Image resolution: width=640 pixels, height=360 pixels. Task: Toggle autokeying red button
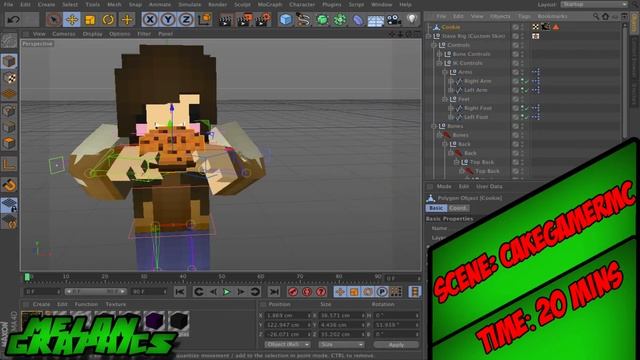(x=307, y=292)
